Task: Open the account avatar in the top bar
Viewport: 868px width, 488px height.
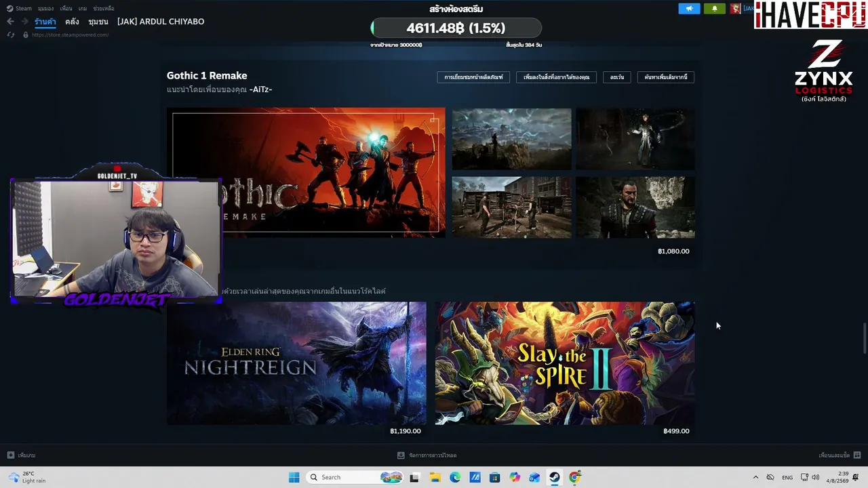Action: pos(736,9)
